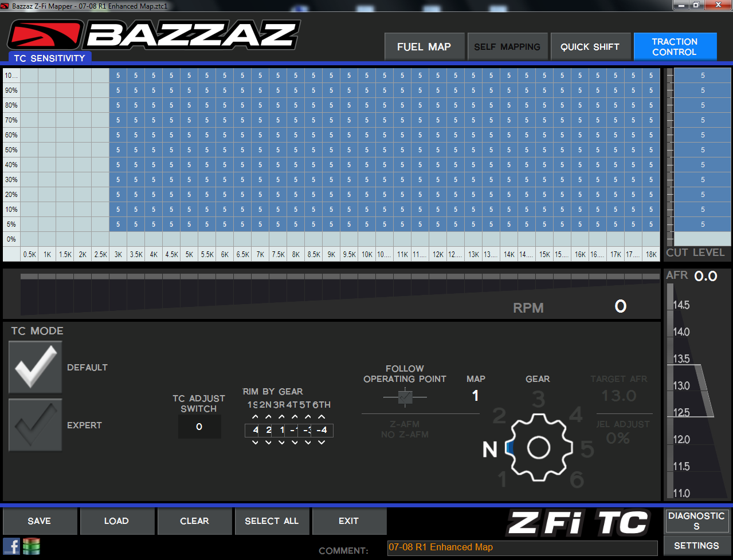Decrease the 6th gear trim value
Image resolution: width=733 pixels, height=560 pixels.
tap(322, 443)
